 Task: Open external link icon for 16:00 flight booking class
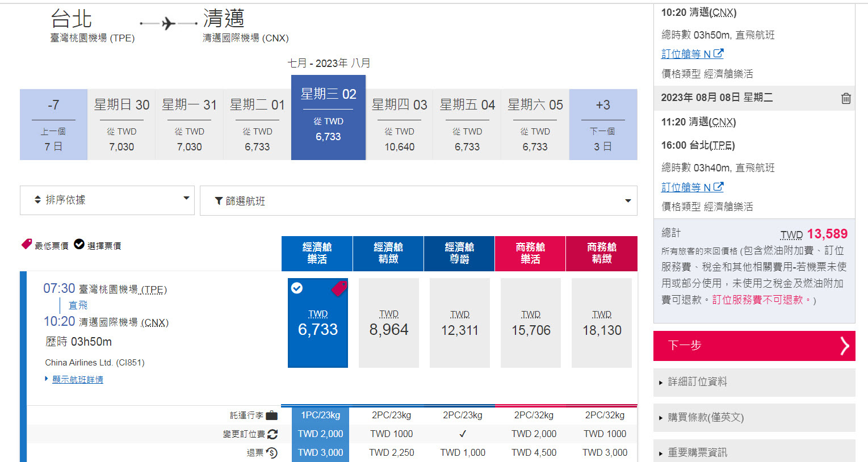[718, 187]
